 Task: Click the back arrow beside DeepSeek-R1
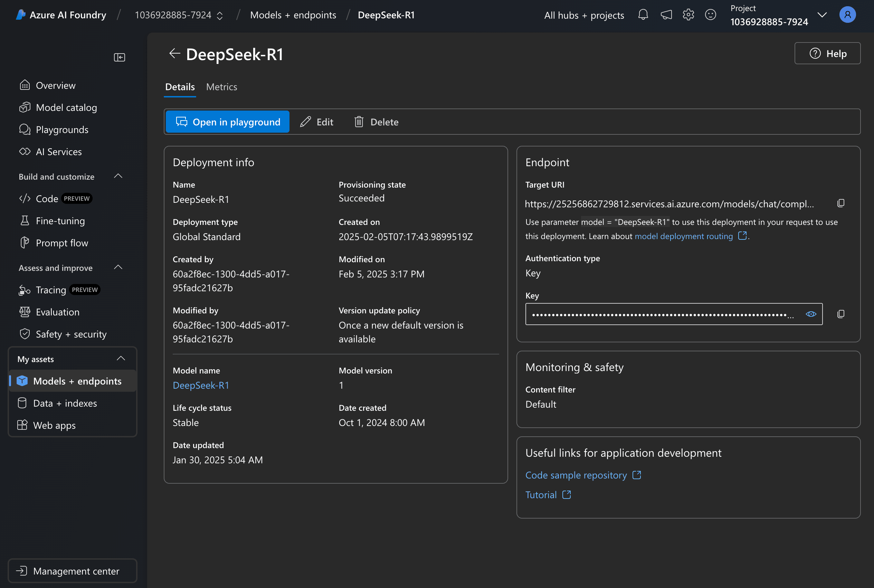click(x=174, y=54)
